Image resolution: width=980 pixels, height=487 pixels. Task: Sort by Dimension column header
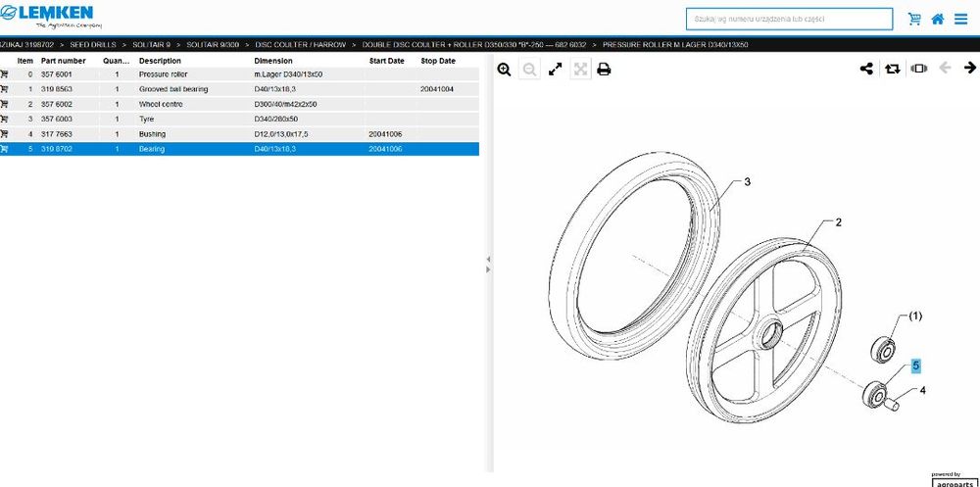(x=273, y=61)
